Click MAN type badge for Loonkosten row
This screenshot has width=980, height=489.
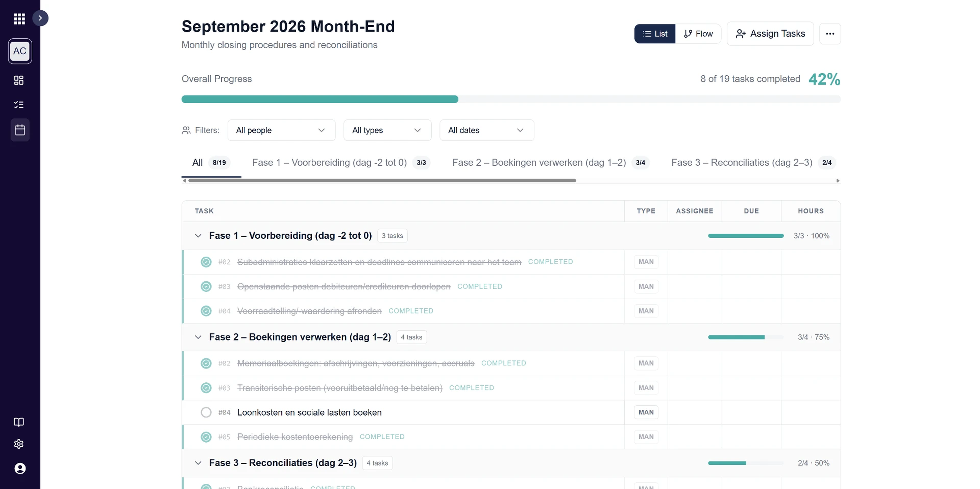pos(646,412)
